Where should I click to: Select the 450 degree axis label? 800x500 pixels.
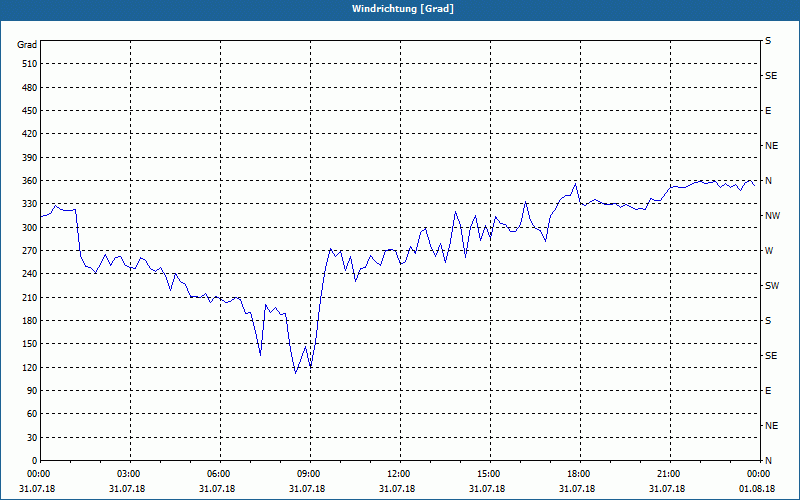click(30, 111)
